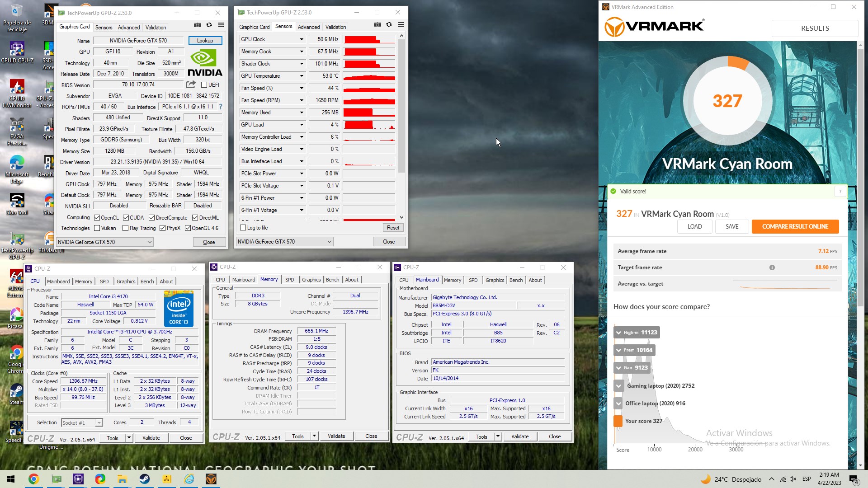Expand the Gaming laptop (2020) comparison
868x488 pixels.
(619, 386)
